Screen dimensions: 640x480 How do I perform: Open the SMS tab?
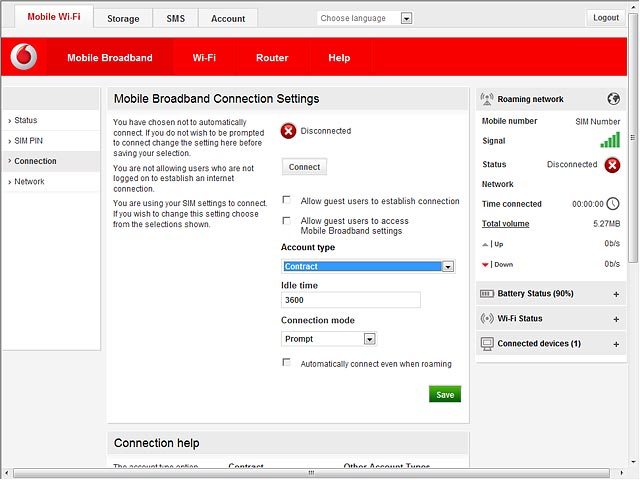pos(176,19)
